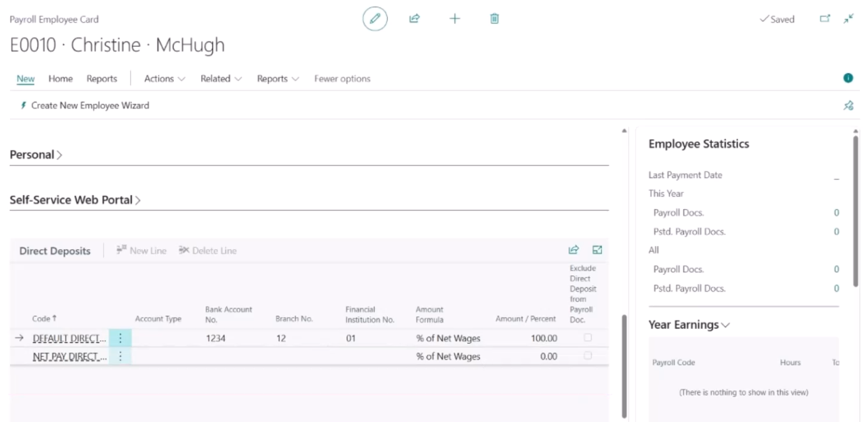Click the share icon in Direct Deposits
The width and height of the screenshot is (868, 422).
point(573,250)
